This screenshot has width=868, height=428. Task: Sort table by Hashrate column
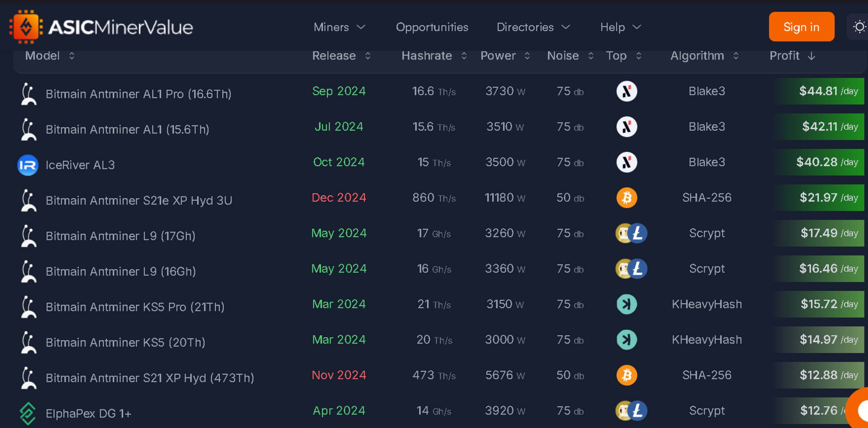click(x=434, y=56)
